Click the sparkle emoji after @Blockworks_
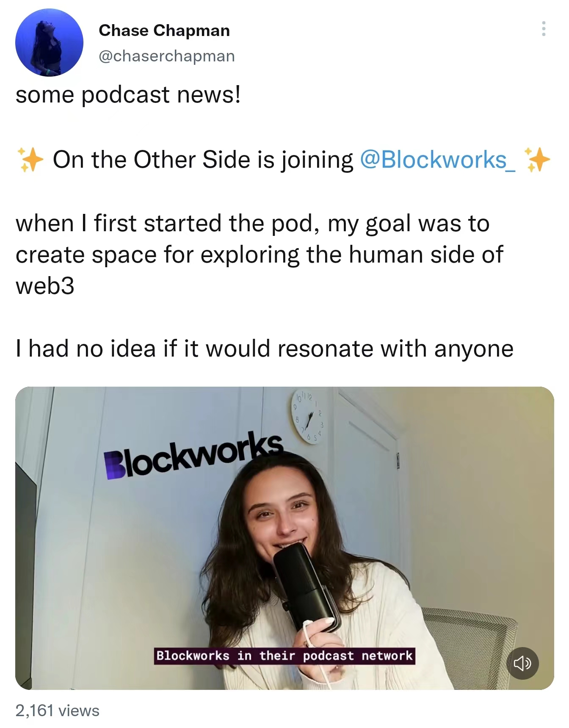Screen dimensions: 569x728 click(x=537, y=160)
